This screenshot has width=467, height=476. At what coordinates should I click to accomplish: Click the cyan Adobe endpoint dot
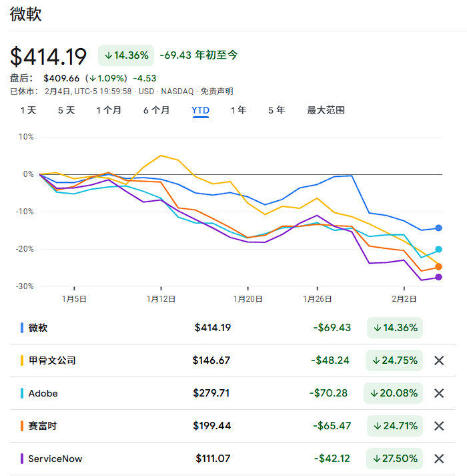point(438,250)
